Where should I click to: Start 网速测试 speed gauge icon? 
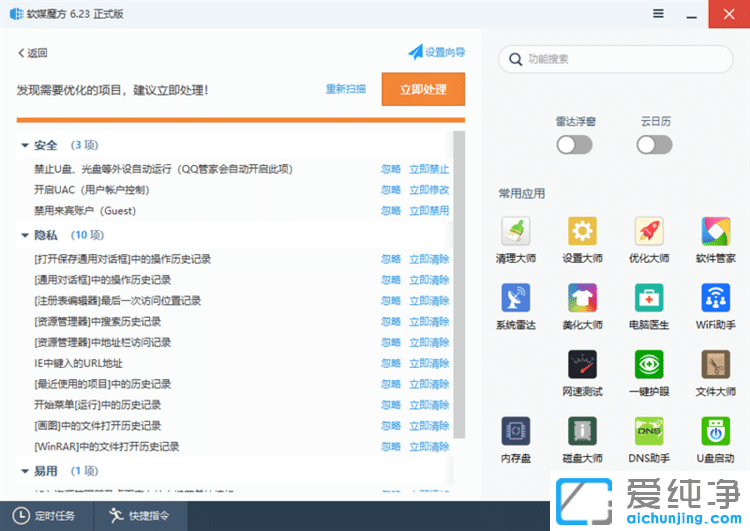coord(582,364)
